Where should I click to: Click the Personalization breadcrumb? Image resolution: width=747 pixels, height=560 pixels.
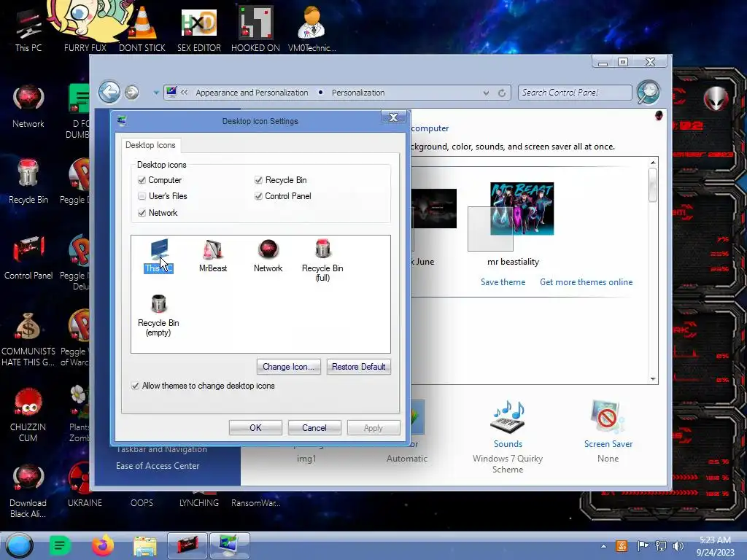pyautogui.click(x=358, y=93)
